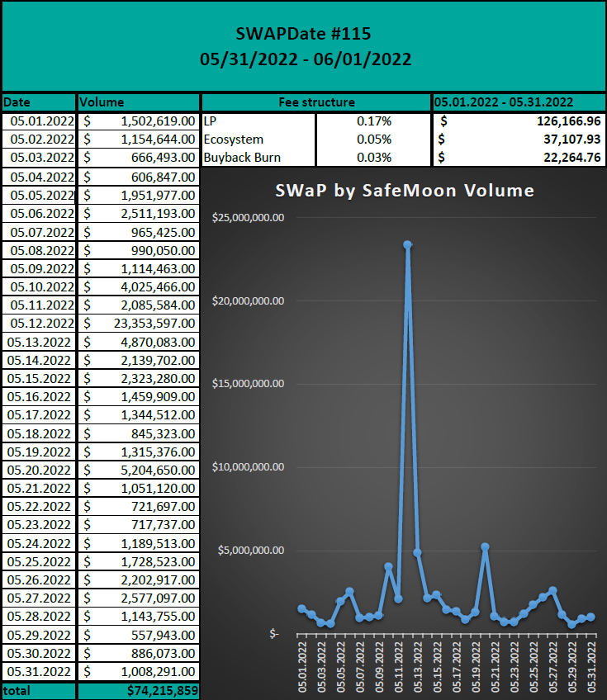This screenshot has height=700, width=607.
Task: Select the volume cell 886,073.00
Action: point(139,654)
